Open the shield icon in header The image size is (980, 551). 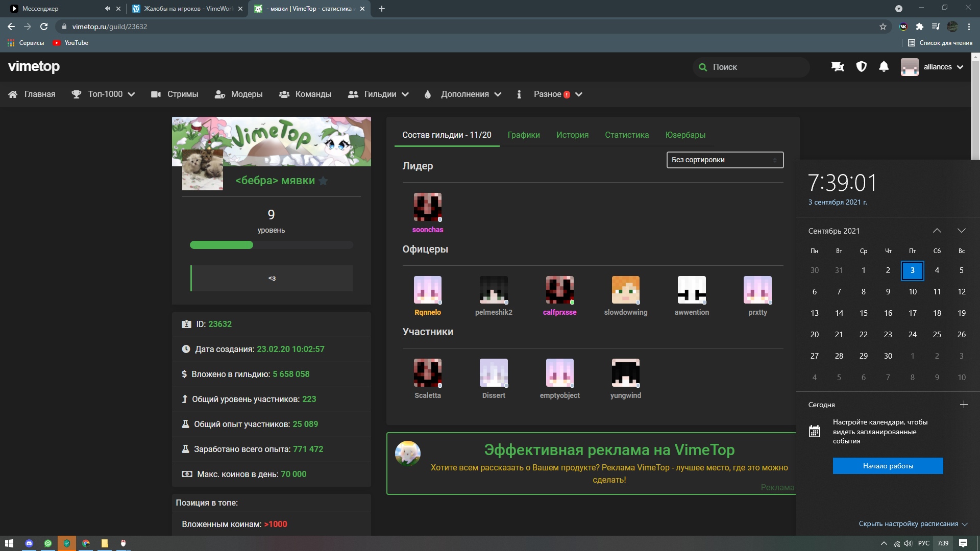[x=861, y=67]
